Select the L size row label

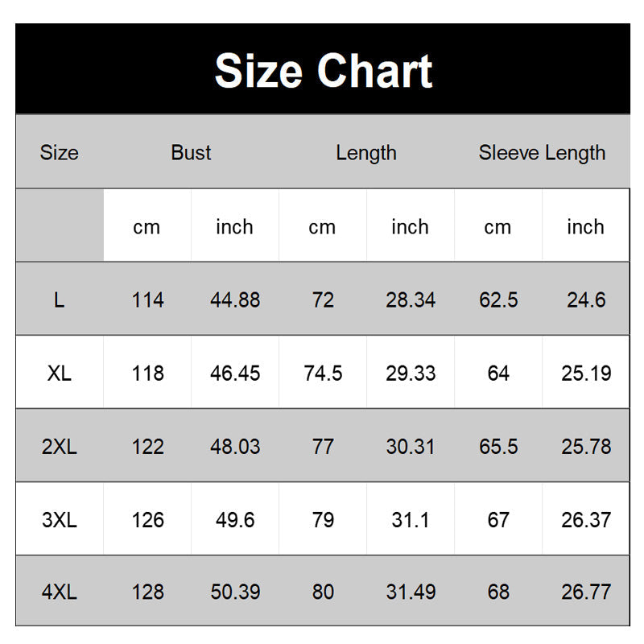click(x=59, y=300)
